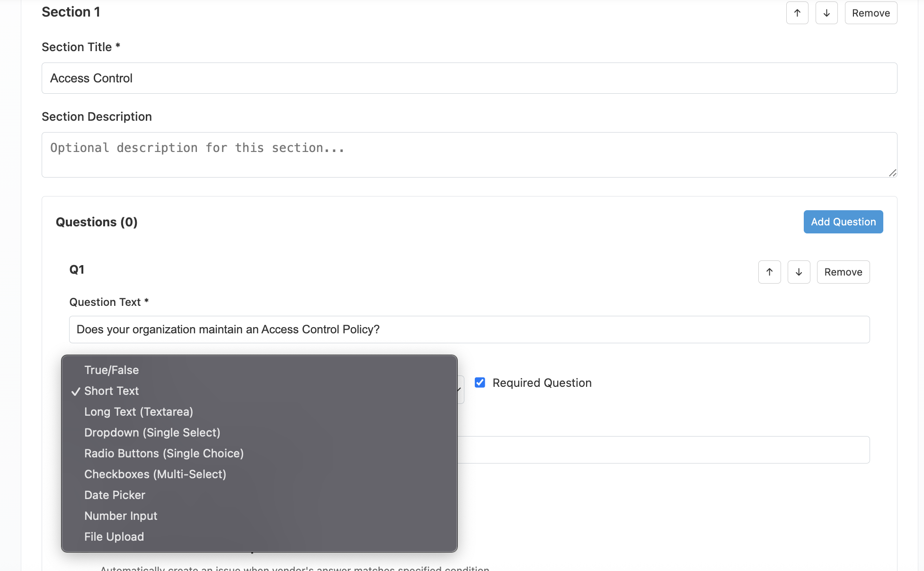924x571 pixels.
Task: Choose File Upload as the question type
Action: coord(114,536)
